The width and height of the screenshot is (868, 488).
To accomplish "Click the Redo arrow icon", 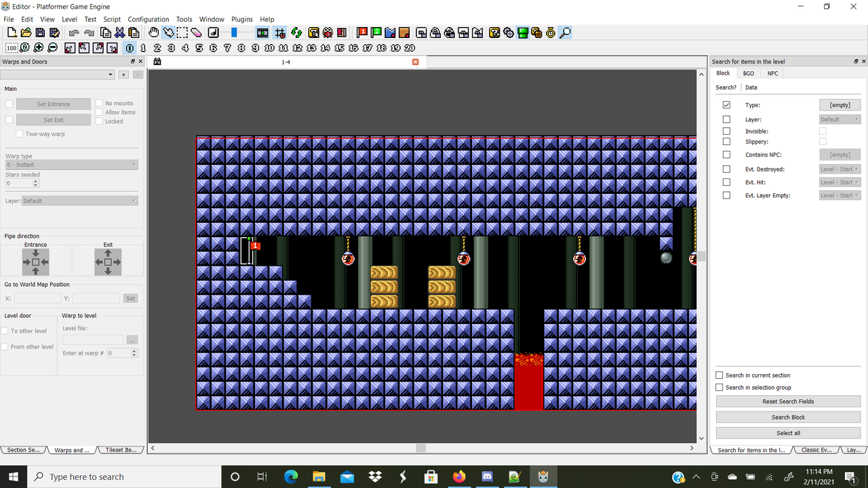I will click(x=89, y=32).
